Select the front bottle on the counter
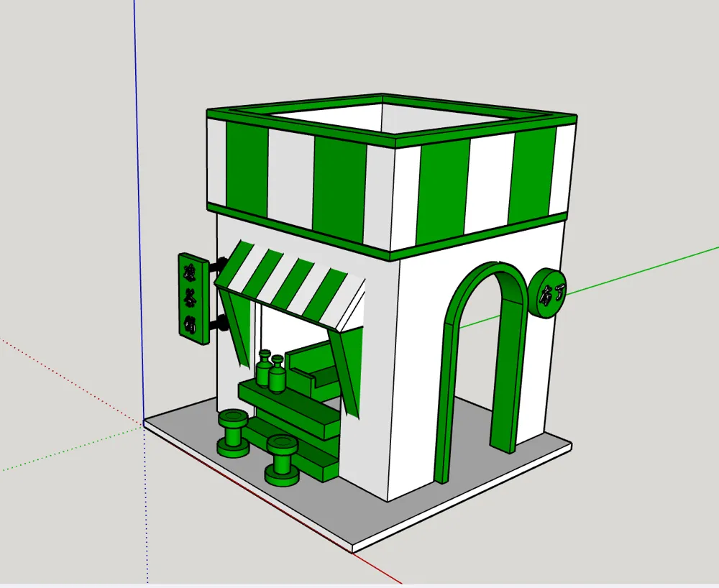This screenshot has height=588, width=719. click(x=277, y=375)
